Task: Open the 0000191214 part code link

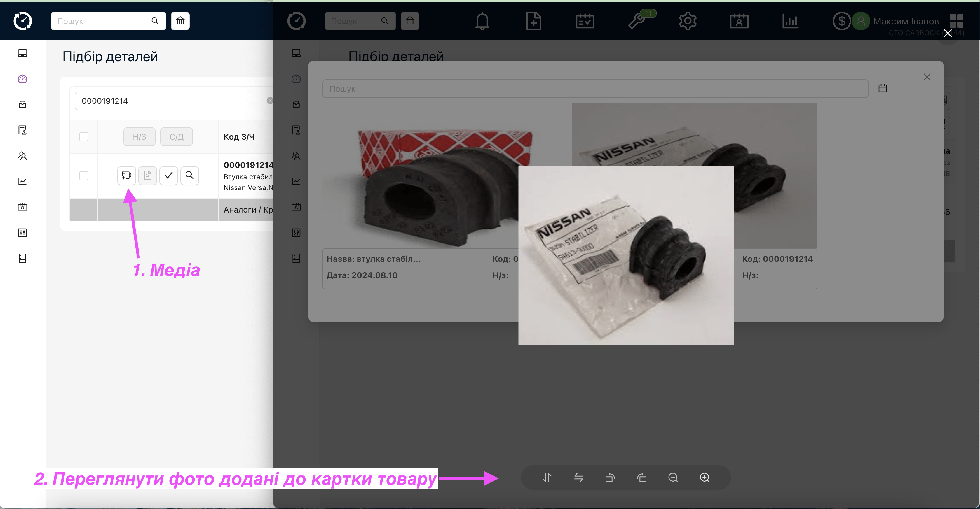Action: pyautogui.click(x=248, y=165)
